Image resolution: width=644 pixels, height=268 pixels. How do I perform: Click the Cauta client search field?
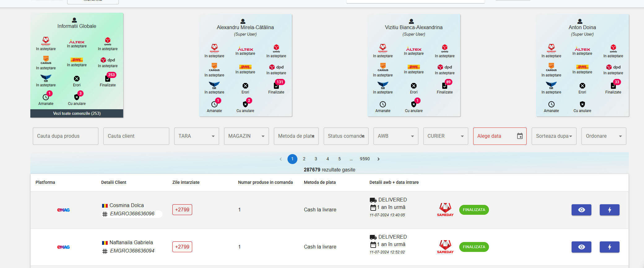[136, 136]
